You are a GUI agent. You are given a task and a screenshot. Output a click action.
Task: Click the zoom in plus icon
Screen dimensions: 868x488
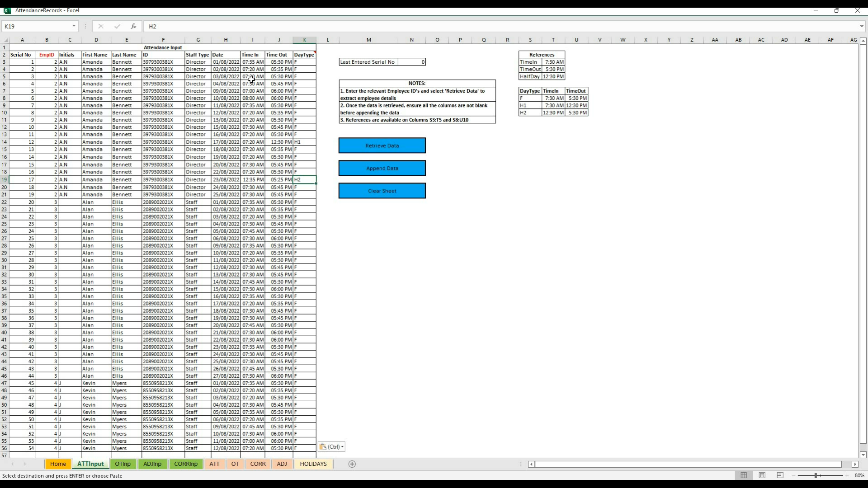click(847, 475)
